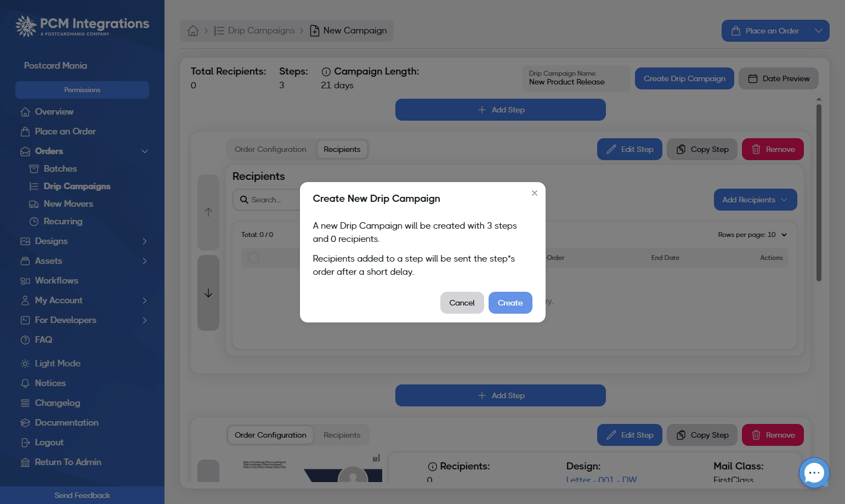This screenshot has width=845, height=504.
Task: Open Batches under Orders
Action: tap(60, 168)
